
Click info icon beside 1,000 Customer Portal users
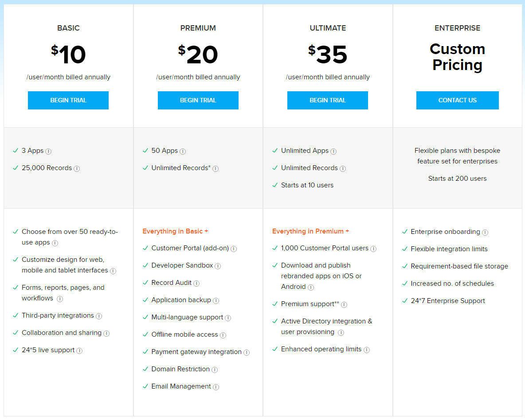[373, 249]
